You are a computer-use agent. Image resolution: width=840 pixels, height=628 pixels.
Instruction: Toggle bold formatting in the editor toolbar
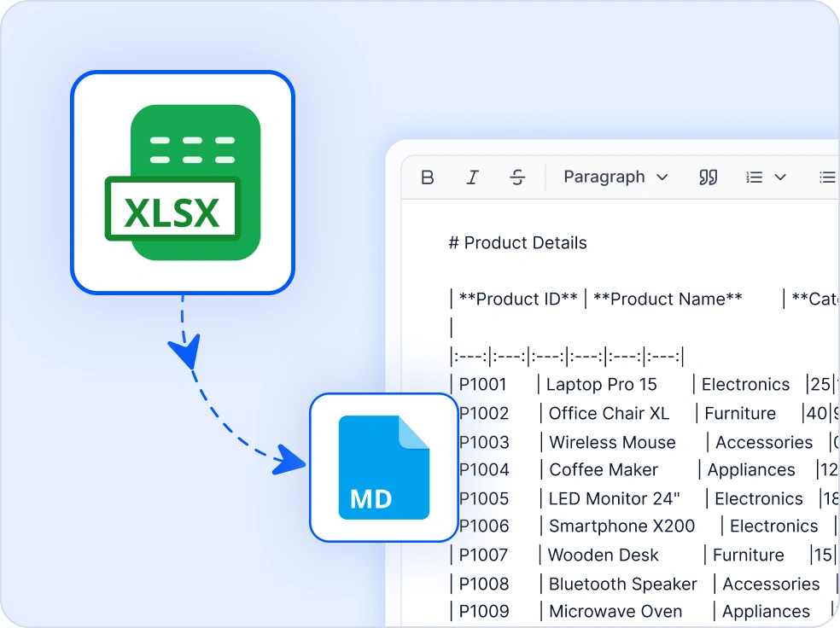(427, 177)
